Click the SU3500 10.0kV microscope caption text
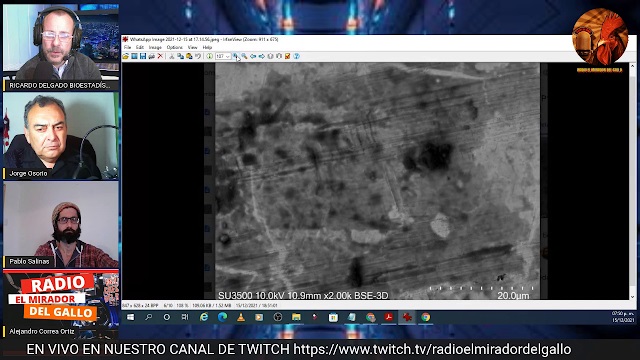 tap(303, 295)
